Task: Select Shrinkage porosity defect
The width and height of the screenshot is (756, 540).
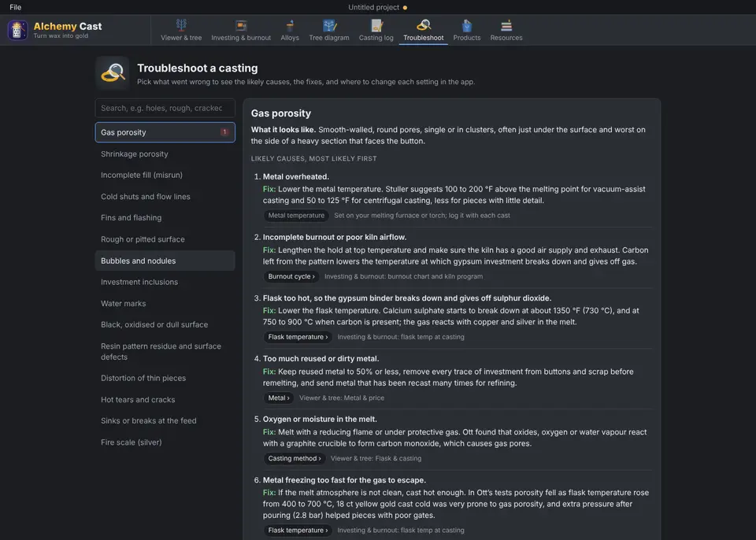Action: point(165,153)
